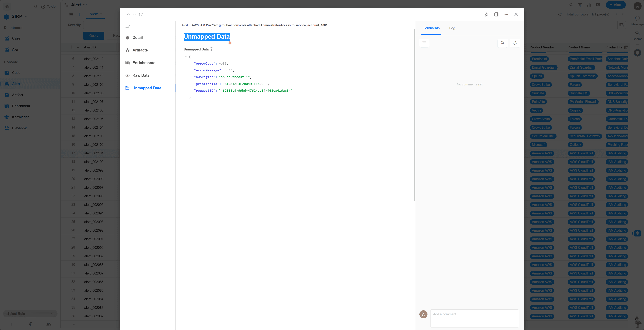644x330 pixels.
Task: Switch to the Log tab
Action: [x=452, y=28]
